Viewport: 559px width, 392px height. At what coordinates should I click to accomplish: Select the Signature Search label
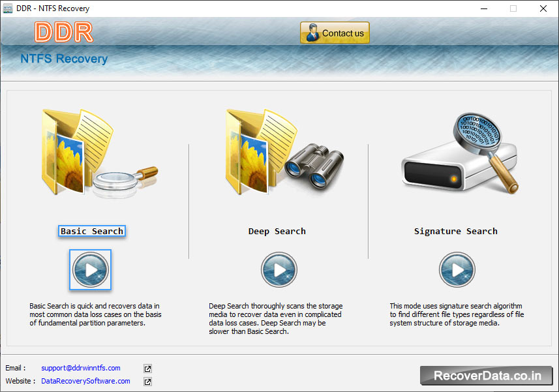click(x=455, y=232)
